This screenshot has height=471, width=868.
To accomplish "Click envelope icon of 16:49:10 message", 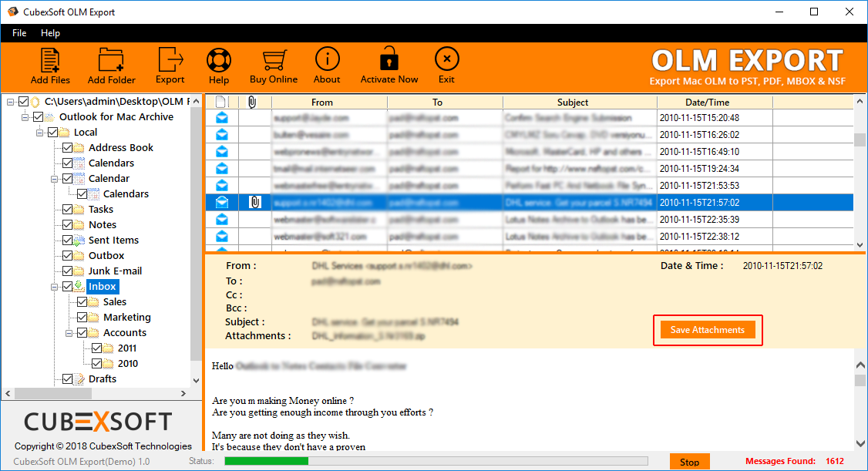I will 222,152.
